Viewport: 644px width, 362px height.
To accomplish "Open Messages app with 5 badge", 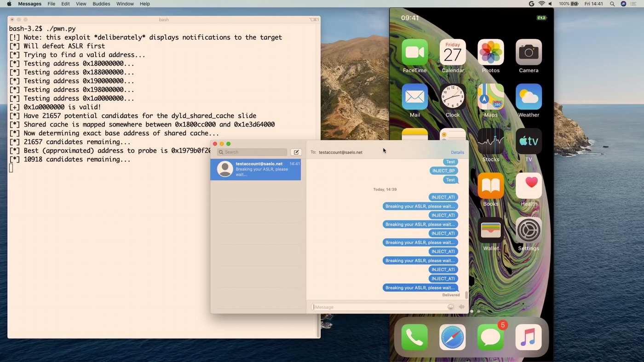I will pos(490,337).
